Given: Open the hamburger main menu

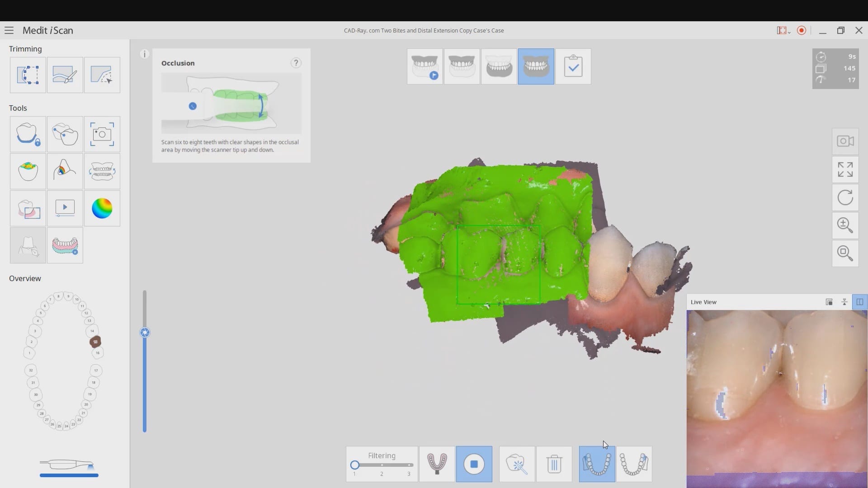Looking at the screenshot, I should click(x=9, y=30).
